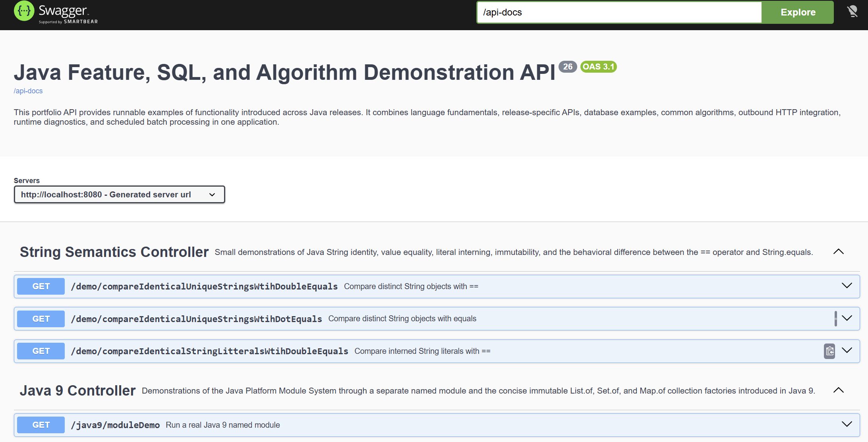Click the /api-docs URL input field

point(619,12)
